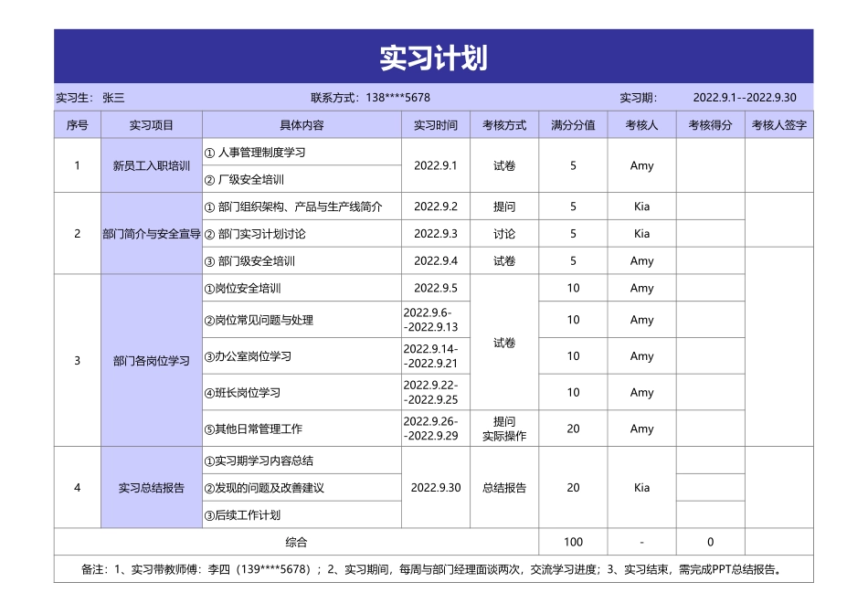This screenshot has height=614, width=868.
Task: Click the 实习期: label
Action: (639, 98)
